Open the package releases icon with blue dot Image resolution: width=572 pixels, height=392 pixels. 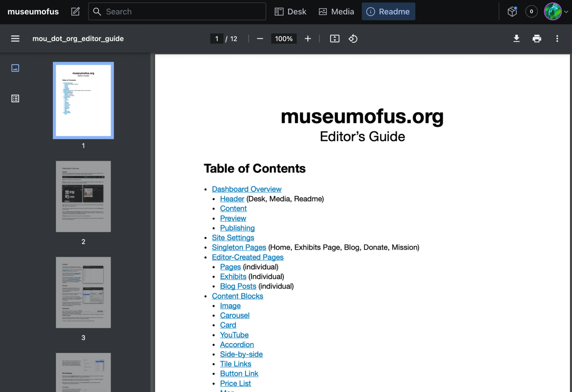pyautogui.click(x=512, y=12)
